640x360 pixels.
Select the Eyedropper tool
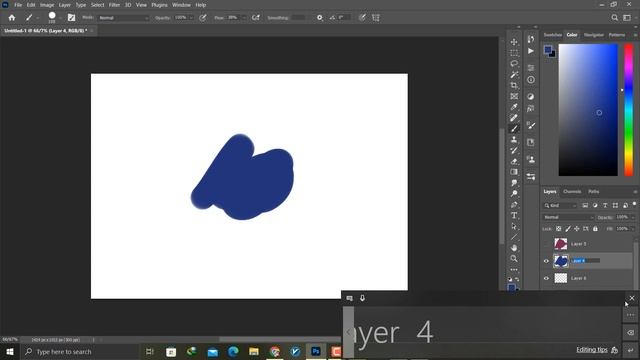click(x=514, y=107)
